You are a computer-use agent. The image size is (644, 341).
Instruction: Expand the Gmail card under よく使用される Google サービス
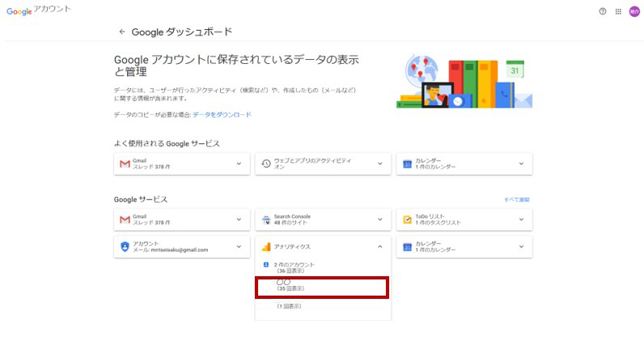click(239, 164)
